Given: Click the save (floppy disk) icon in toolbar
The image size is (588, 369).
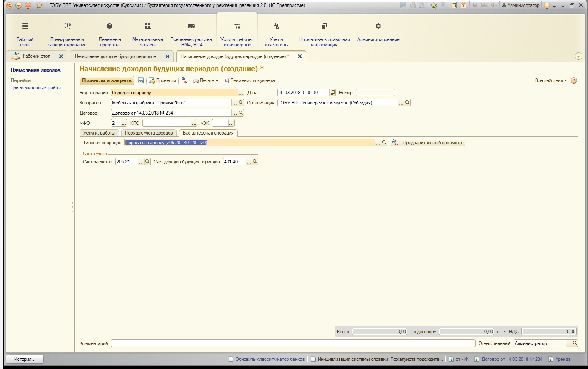Looking at the screenshot, I should 141,80.
